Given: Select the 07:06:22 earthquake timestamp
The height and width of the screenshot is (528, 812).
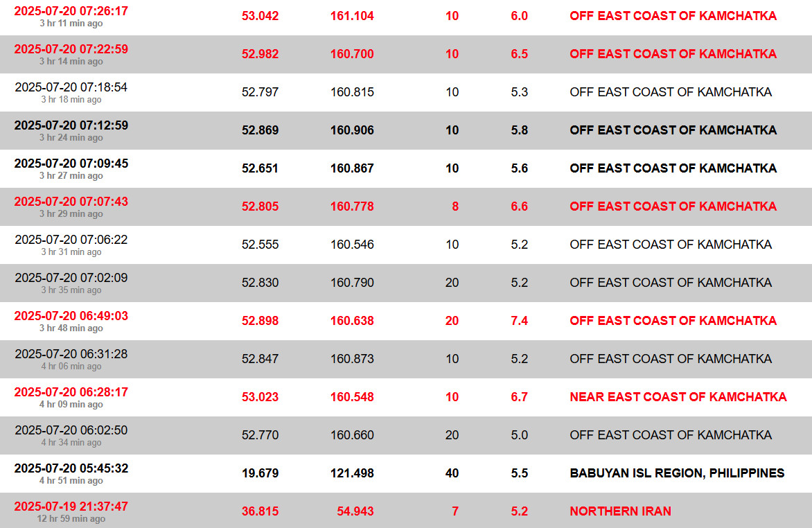Looking at the screenshot, I should coord(71,240).
